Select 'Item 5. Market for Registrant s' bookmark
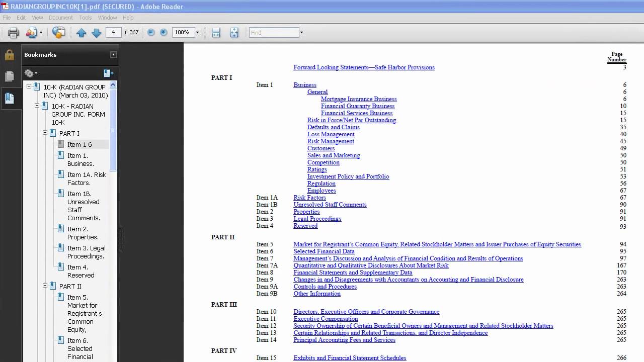 pyautogui.click(x=85, y=313)
